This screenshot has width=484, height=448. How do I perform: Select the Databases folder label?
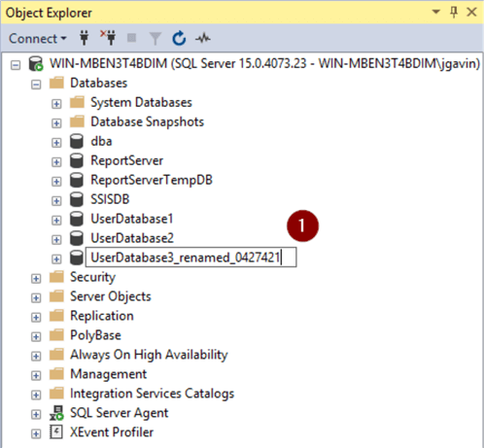pyautogui.click(x=99, y=83)
